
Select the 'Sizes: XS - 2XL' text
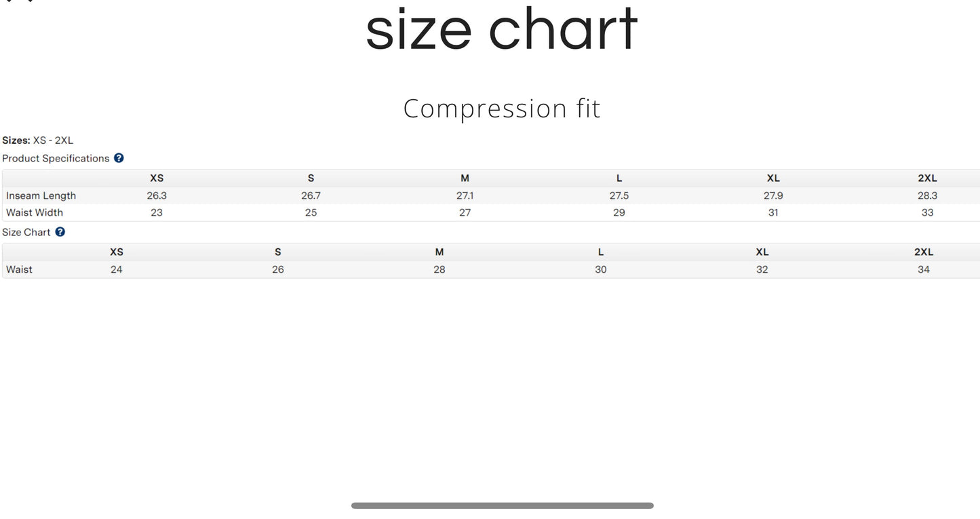pyautogui.click(x=38, y=140)
